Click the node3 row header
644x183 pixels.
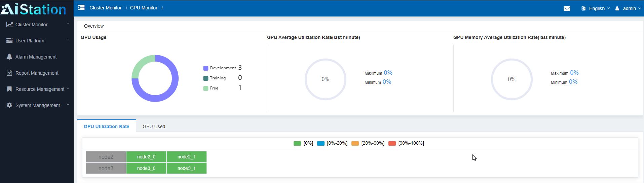(x=106, y=168)
